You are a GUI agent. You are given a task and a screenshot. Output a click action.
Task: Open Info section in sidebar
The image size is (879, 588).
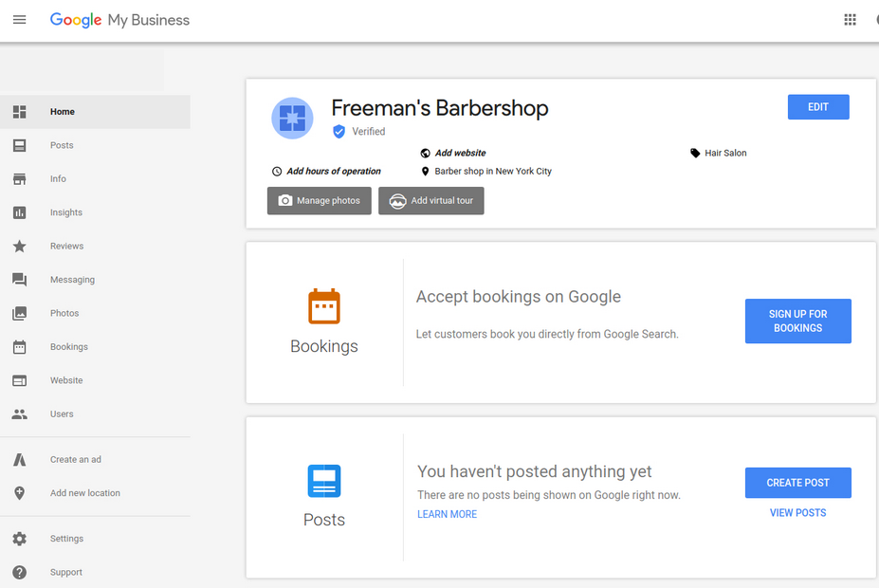(58, 179)
